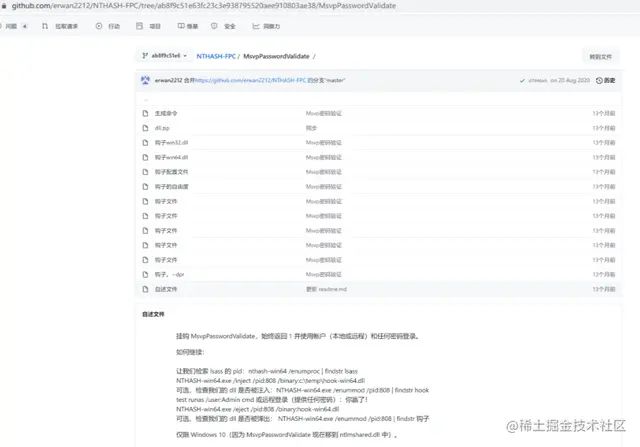Switch to the 安全 (Security) tab
Screen dimensions: 640x447
point(223,26)
